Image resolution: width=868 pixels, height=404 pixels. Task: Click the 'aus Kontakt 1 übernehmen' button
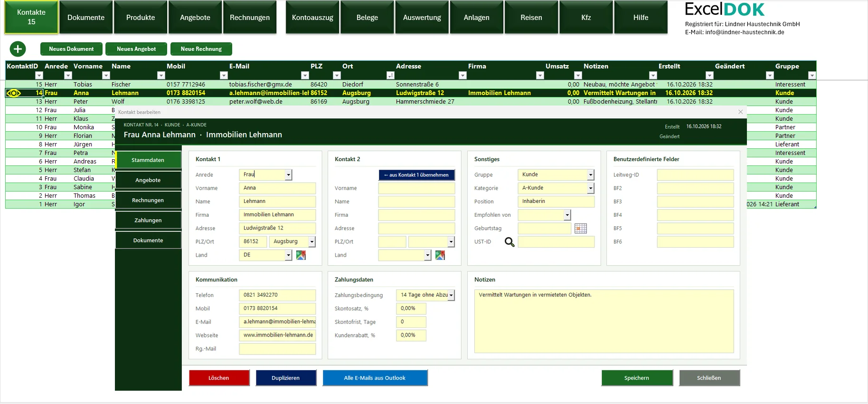tap(417, 175)
